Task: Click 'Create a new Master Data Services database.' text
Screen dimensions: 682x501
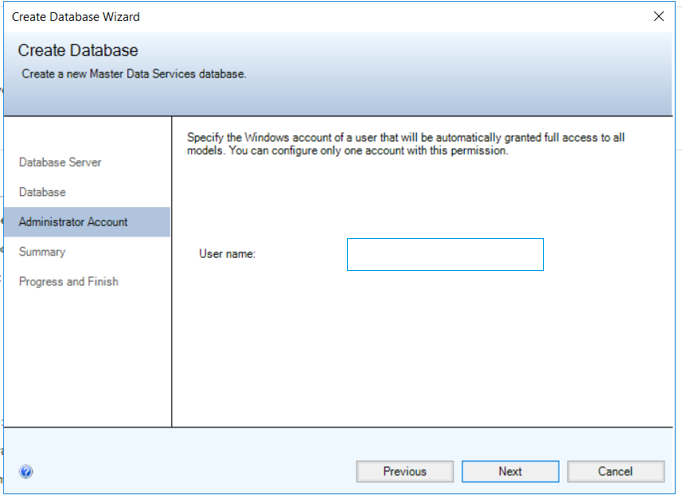Action: [134, 74]
